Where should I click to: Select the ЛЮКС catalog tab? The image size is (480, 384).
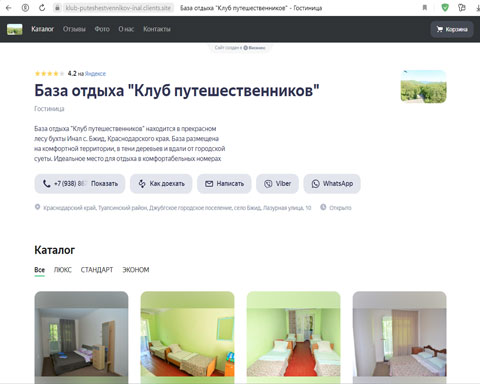[x=63, y=270]
